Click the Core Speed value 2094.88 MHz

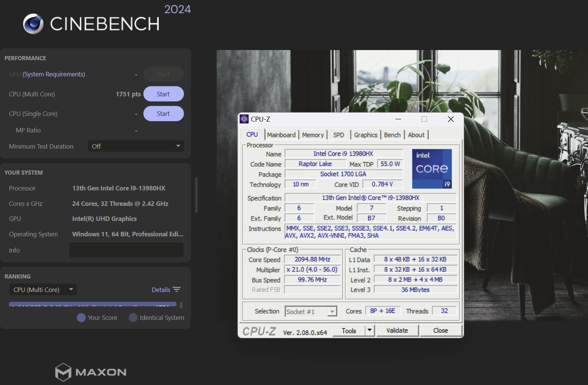click(312, 259)
